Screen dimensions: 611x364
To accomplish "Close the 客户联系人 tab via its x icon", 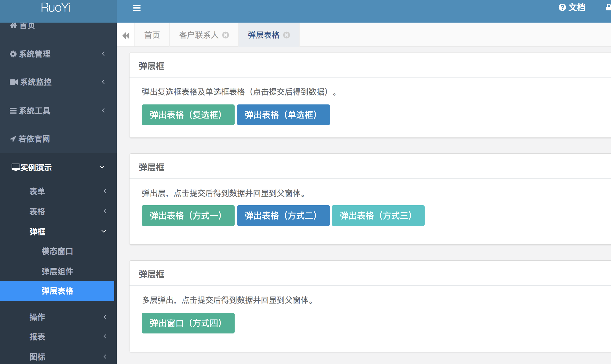I will click(x=225, y=35).
